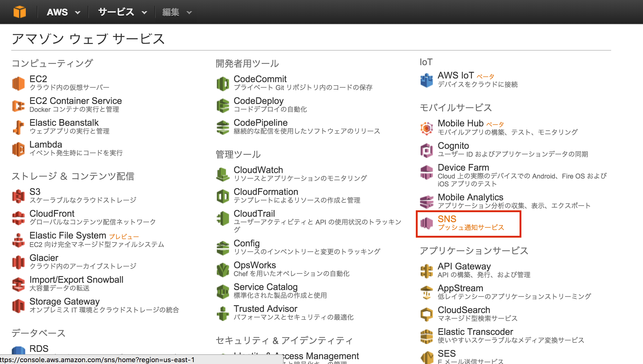The height and width of the screenshot is (364, 643).
Task: Click the API Gateway icon
Action: (426, 271)
